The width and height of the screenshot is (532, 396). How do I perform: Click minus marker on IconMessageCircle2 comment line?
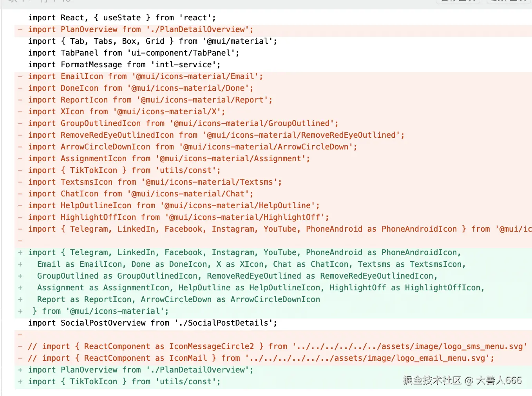(x=20, y=346)
